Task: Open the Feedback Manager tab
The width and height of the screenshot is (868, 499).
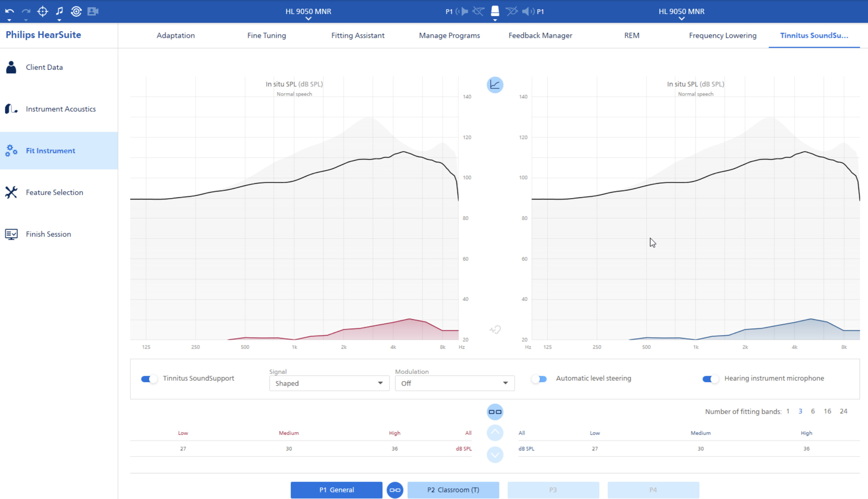Action: point(540,35)
